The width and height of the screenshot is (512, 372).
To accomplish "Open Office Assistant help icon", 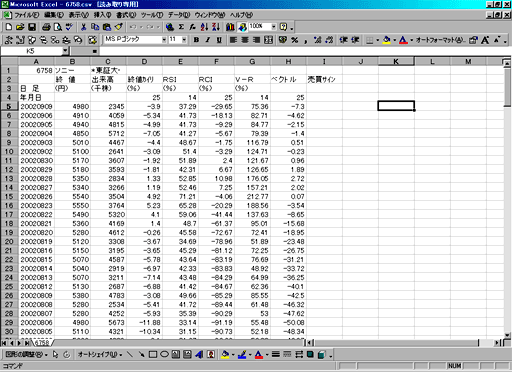I will click(x=283, y=27).
